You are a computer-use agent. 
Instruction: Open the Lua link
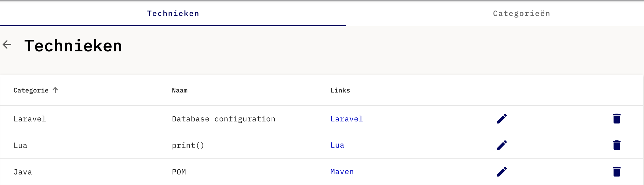point(337,145)
